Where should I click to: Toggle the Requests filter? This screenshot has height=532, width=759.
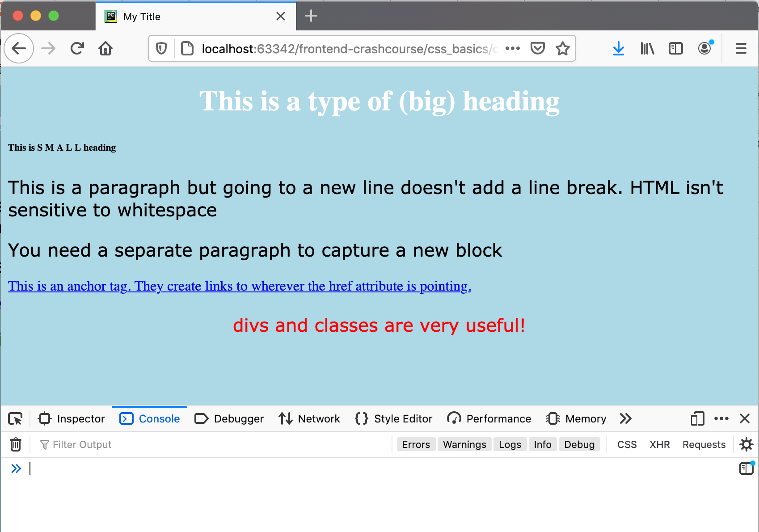tap(704, 444)
